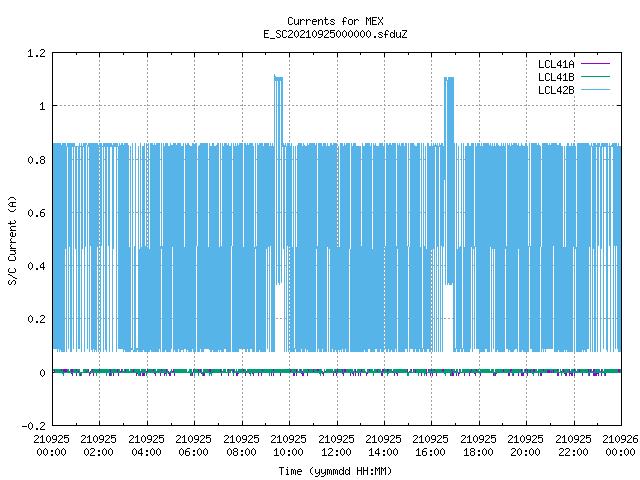Click the x-axis tick 210925 14:00

point(383,445)
